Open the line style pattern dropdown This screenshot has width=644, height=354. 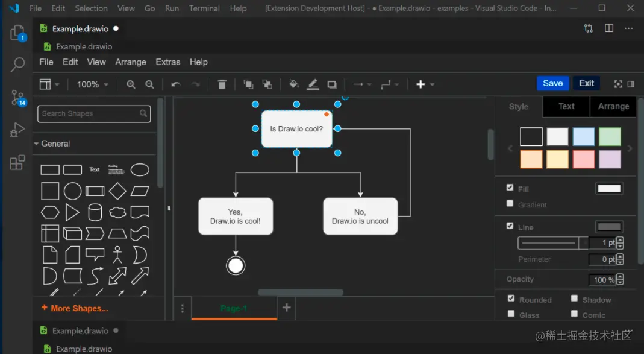552,243
